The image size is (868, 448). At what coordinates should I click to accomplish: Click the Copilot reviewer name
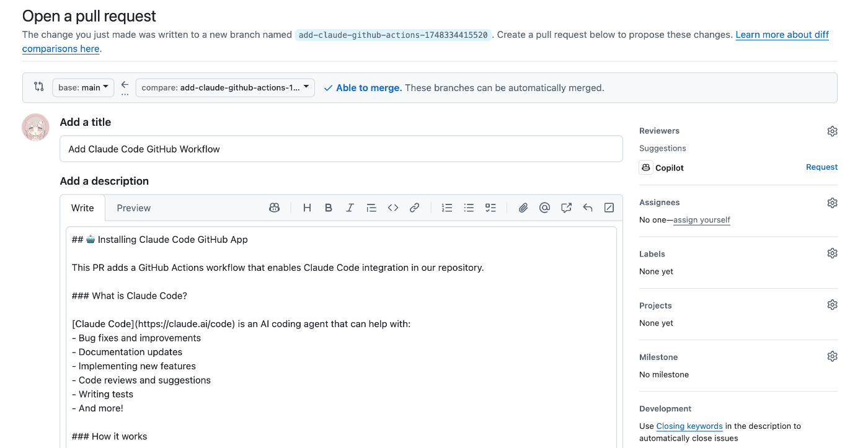pos(670,168)
